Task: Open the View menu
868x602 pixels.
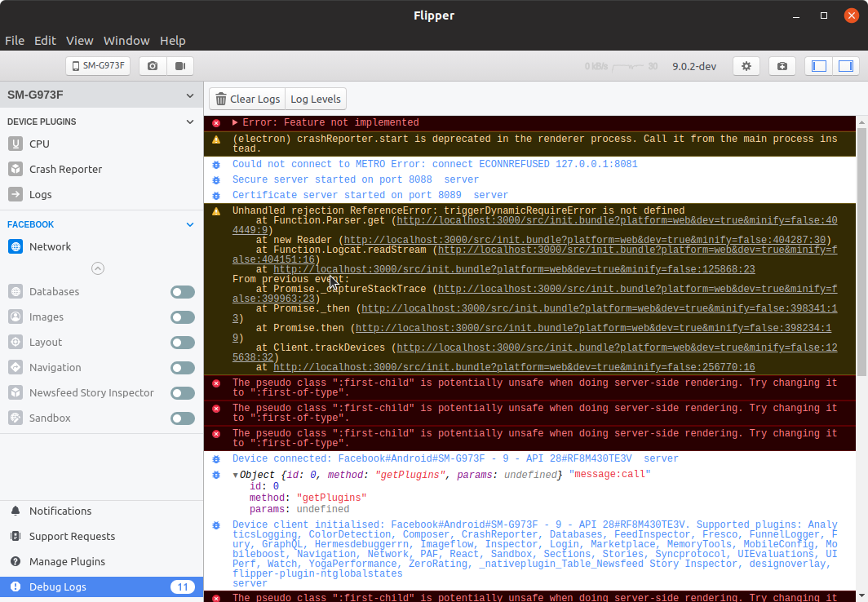Action: (x=79, y=41)
